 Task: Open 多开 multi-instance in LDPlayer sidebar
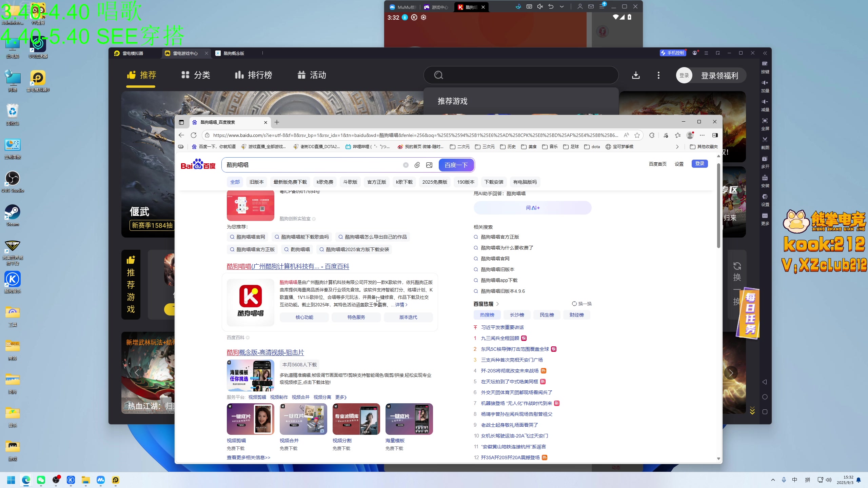coord(765,162)
